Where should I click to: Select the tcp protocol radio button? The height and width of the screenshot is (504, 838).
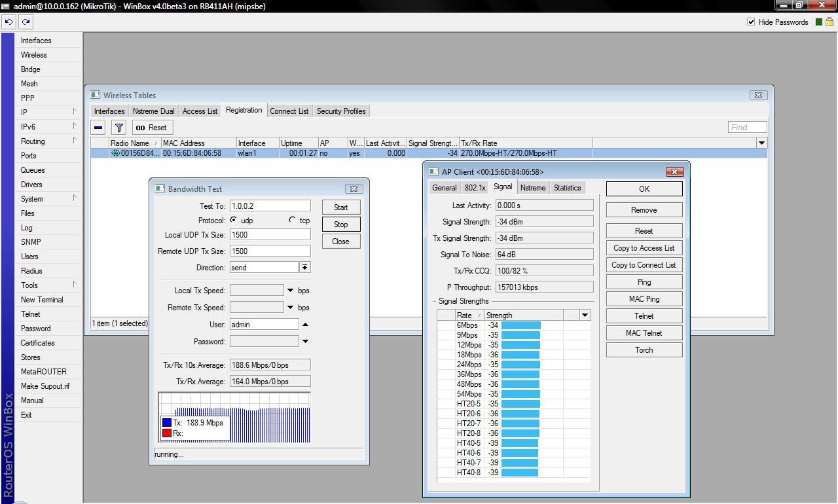(292, 220)
